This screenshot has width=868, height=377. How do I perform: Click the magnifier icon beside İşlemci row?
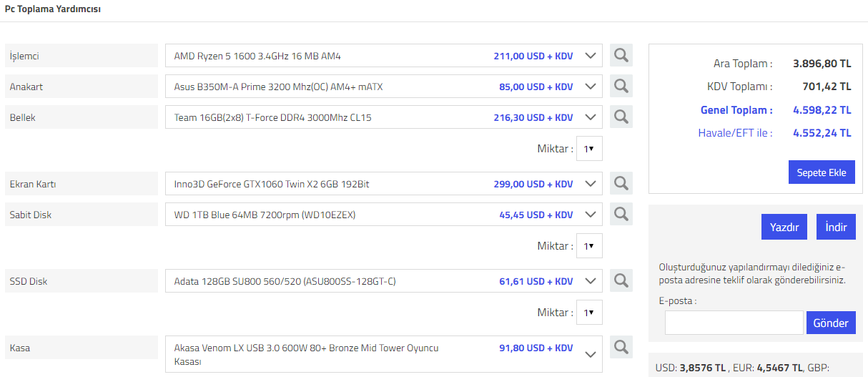[621, 55]
